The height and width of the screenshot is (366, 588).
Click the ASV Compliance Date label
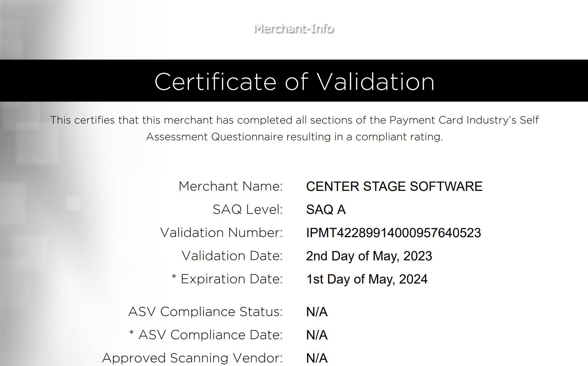[x=206, y=335]
